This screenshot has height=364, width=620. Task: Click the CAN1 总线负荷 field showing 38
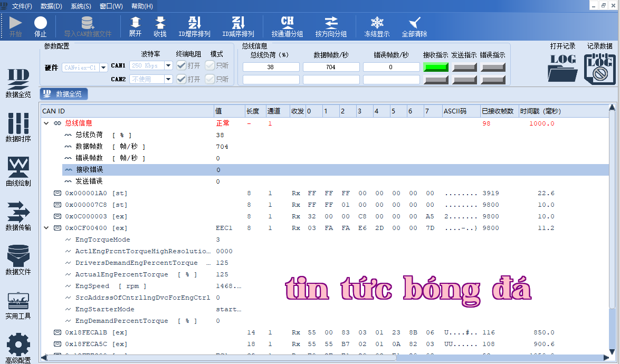click(271, 67)
